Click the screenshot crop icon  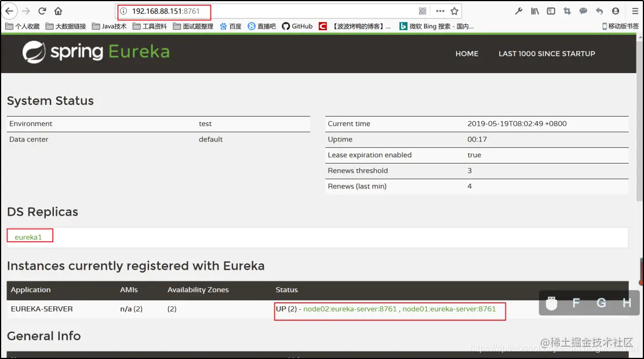[x=567, y=11]
